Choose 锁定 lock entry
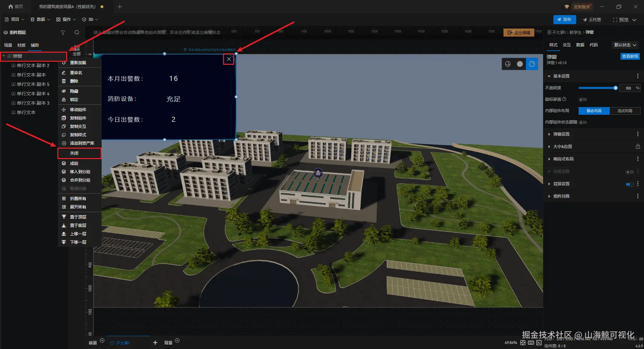 coord(80,100)
